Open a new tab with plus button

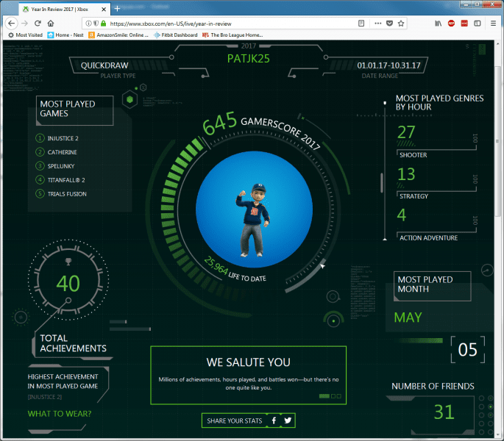(x=117, y=7)
